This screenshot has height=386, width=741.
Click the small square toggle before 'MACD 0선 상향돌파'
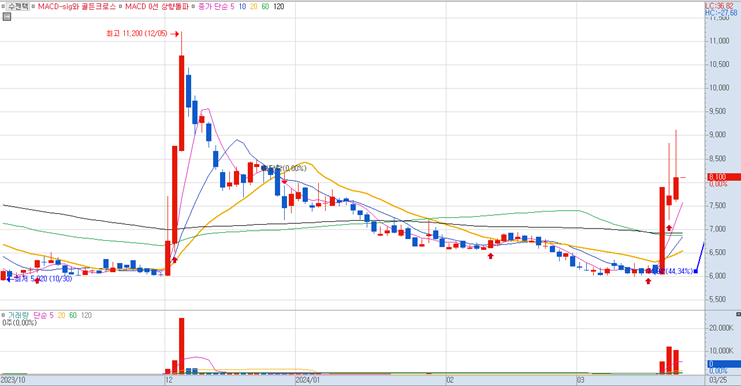[x=121, y=7]
